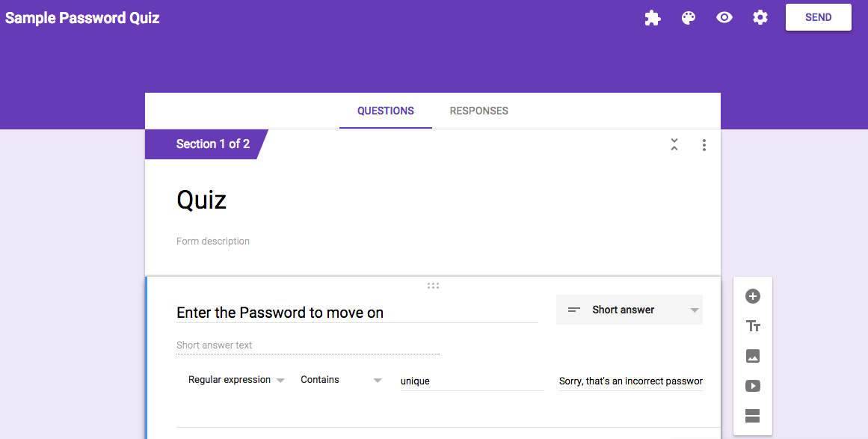Open the Regular expression dropdown
The image size is (868, 439).
pyautogui.click(x=236, y=380)
